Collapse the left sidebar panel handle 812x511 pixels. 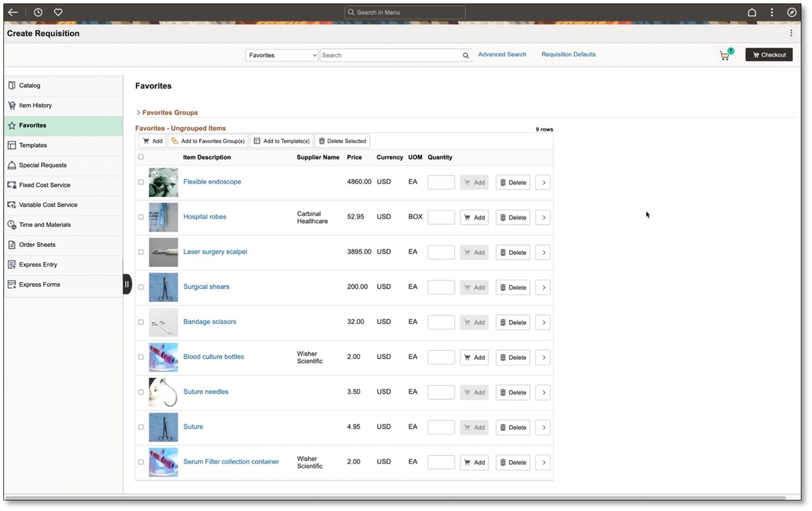[x=127, y=284]
